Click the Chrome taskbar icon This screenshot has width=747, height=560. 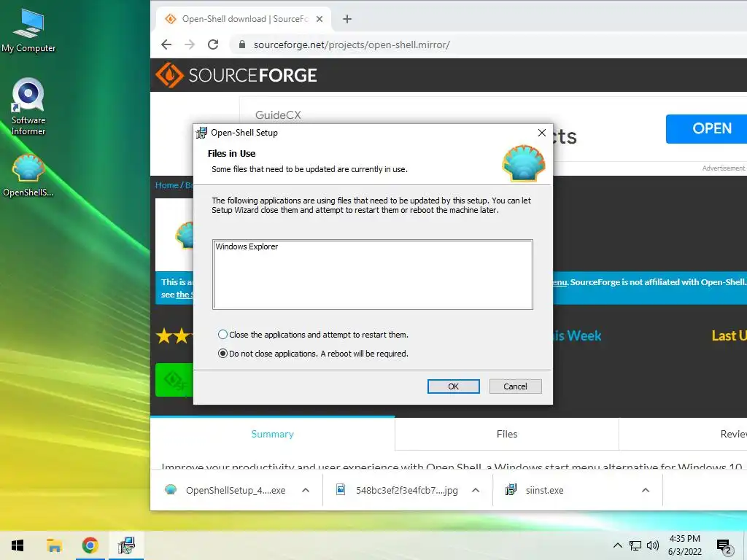[90, 545]
